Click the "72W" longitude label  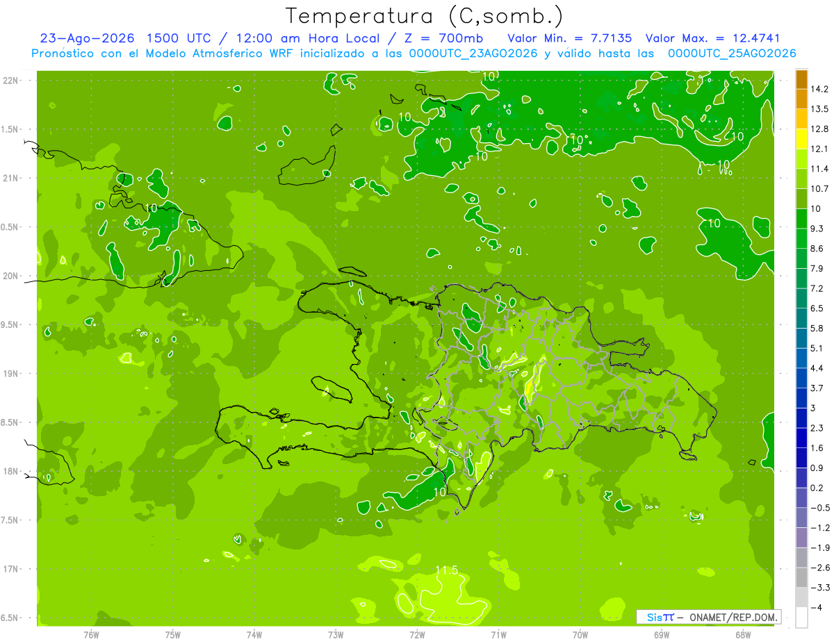pyautogui.click(x=417, y=635)
